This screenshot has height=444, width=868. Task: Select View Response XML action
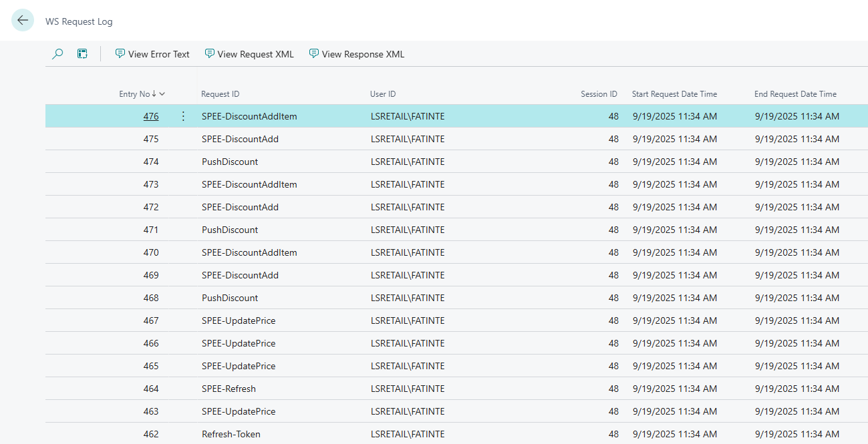point(357,54)
